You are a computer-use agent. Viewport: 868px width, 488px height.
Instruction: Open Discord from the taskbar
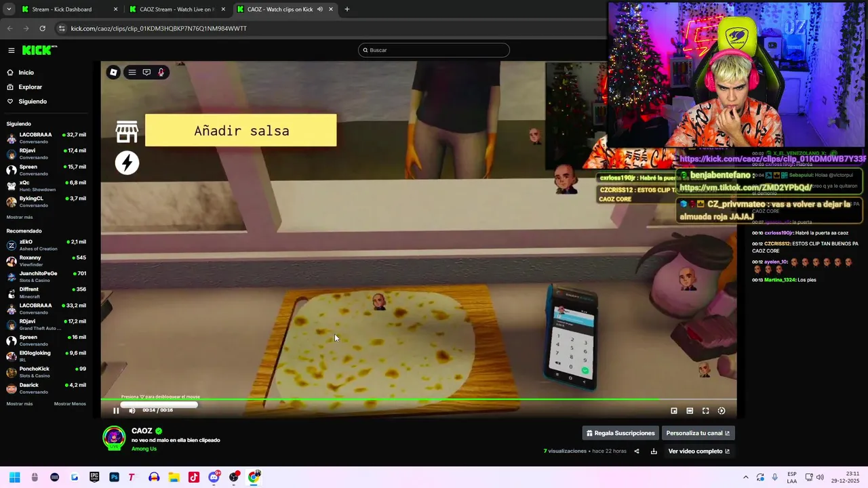point(214,477)
